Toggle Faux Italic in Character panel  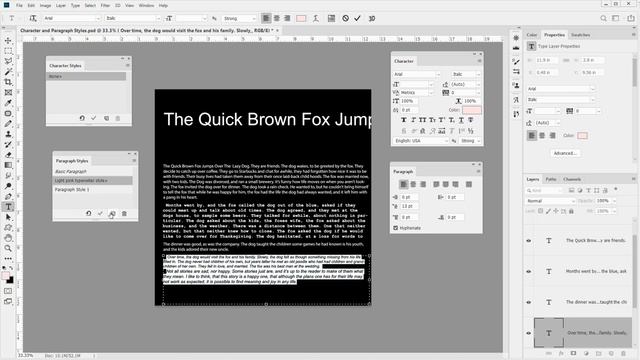tap(413, 120)
